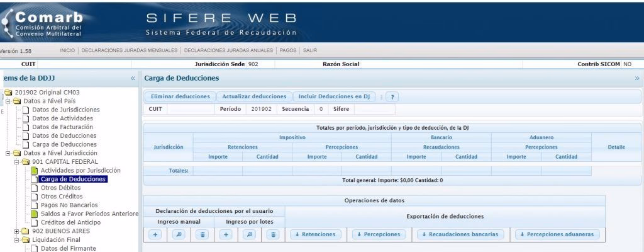Click the page icon next to Otros Débitos
The height and width of the screenshot is (252, 644).
pos(35,188)
